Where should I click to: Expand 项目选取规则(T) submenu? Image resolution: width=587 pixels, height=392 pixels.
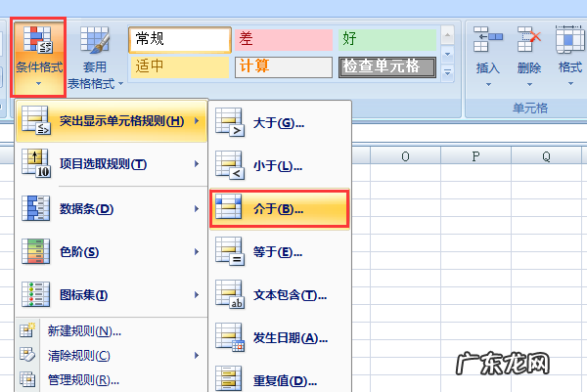110,164
